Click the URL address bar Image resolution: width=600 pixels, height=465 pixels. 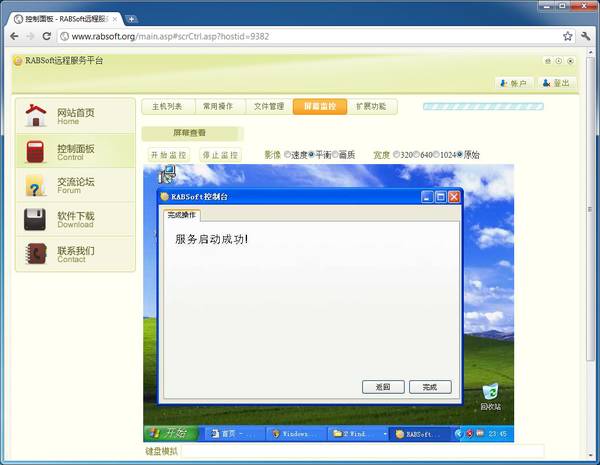click(x=300, y=37)
